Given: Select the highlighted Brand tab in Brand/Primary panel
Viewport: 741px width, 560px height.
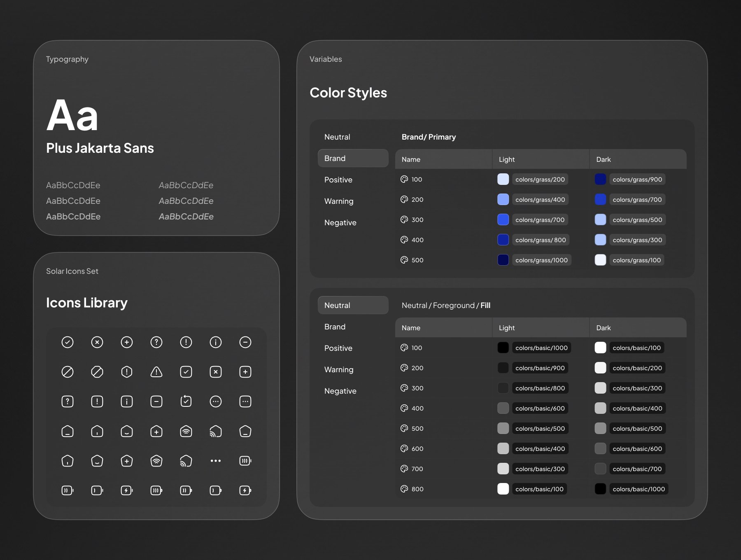Looking at the screenshot, I should 353,158.
